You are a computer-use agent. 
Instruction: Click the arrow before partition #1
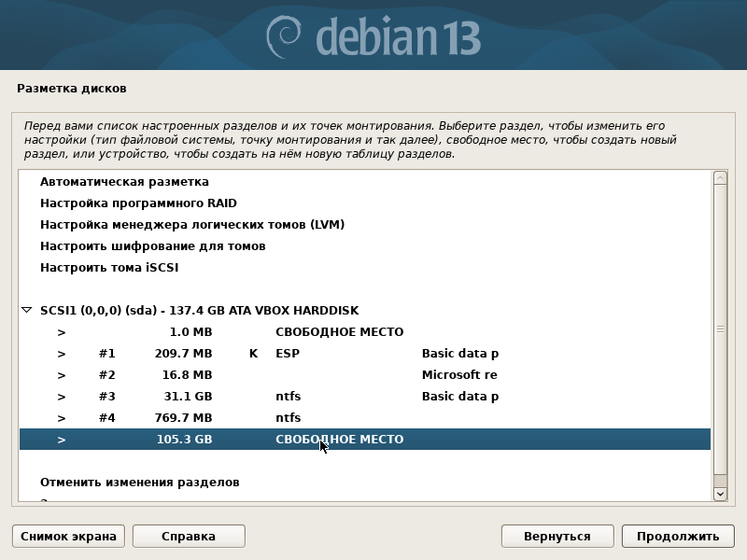pyautogui.click(x=62, y=354)
